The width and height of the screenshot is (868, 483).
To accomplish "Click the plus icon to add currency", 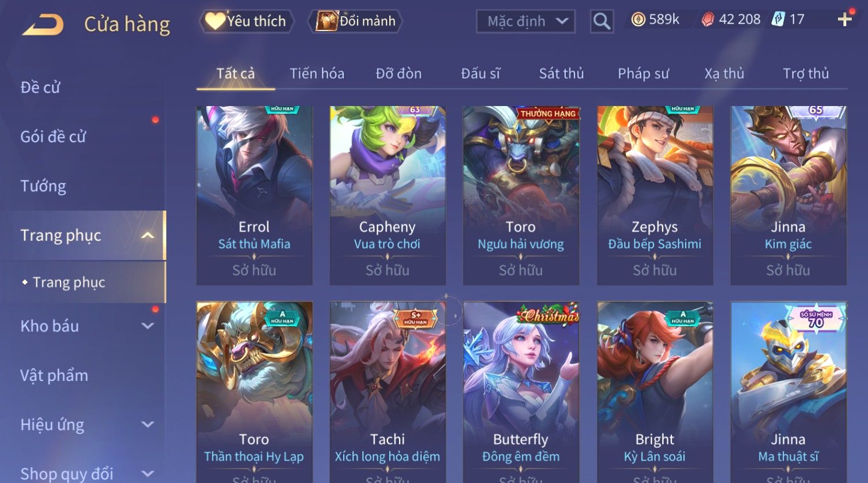I will pyautogui.click(x=844, y=19).
